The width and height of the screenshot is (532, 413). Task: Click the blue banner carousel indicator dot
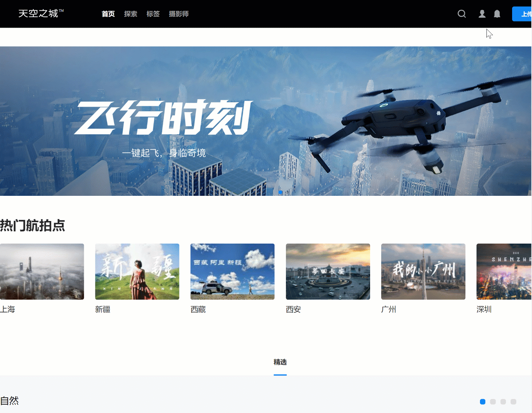click(281, 192)
